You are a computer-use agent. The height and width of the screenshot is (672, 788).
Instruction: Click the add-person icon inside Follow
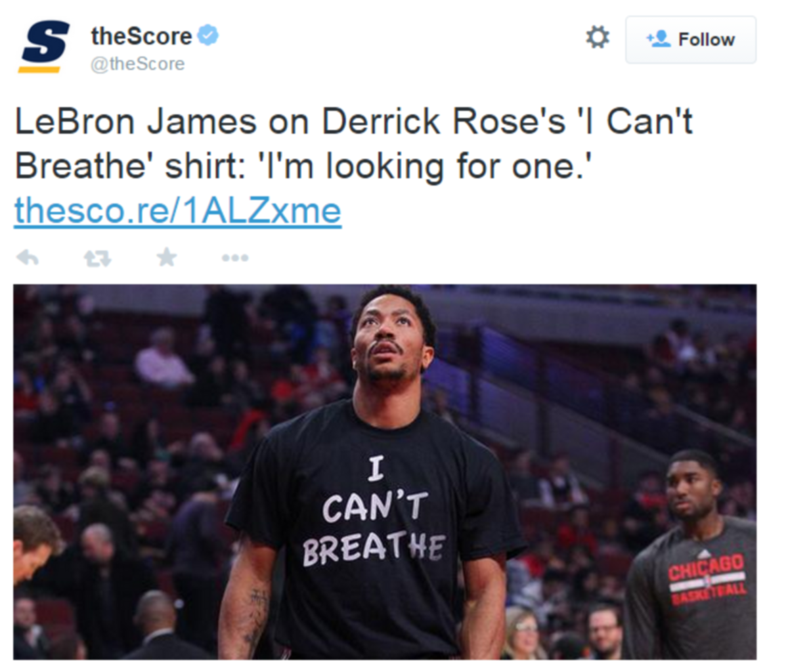pyautogui.click(x=659, y=39)
